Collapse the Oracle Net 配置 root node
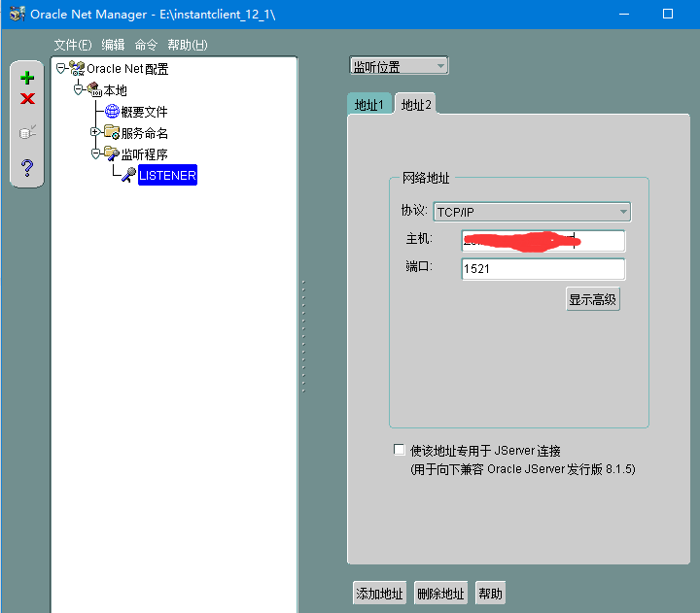The width and height of the screenshot is (700, 613). [x=60, y=68]
